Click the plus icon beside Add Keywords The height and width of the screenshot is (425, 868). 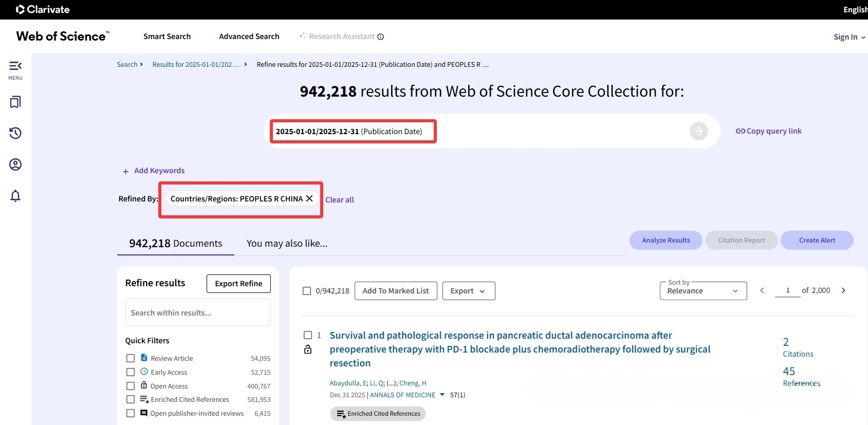click(x=125, y=171)
